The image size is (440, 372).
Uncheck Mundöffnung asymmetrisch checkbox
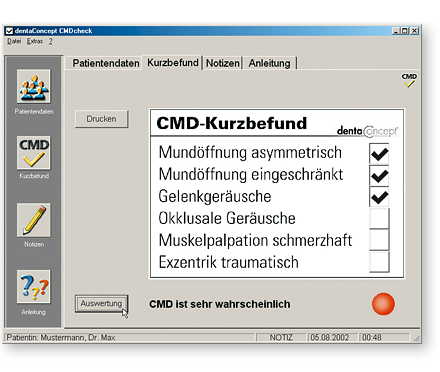point(379,154)
